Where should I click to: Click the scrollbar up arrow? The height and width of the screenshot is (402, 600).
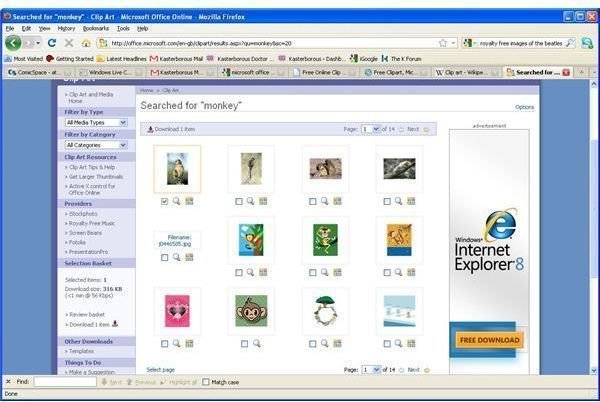(x=594, y=84)
